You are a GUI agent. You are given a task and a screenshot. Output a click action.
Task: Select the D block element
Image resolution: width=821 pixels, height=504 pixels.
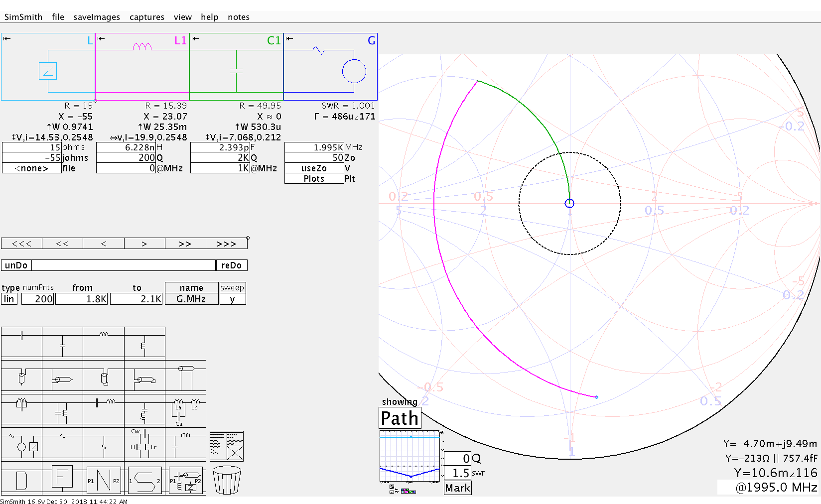point(21,479)
